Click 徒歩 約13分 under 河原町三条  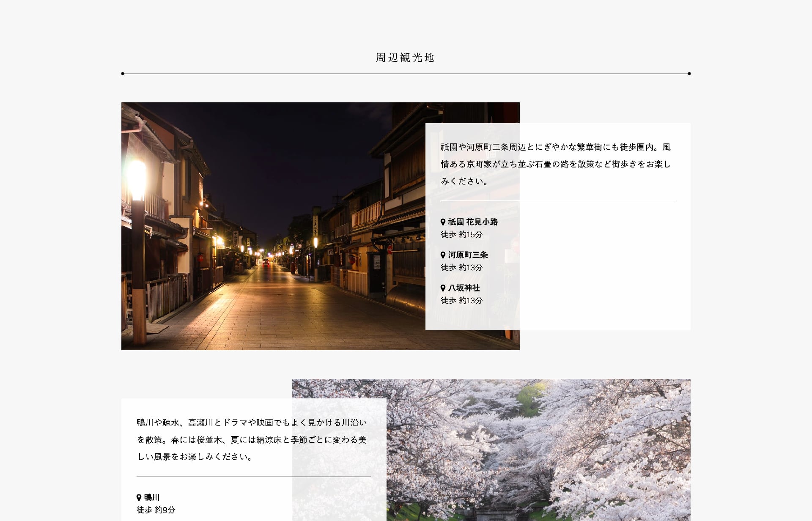[461, 267]
